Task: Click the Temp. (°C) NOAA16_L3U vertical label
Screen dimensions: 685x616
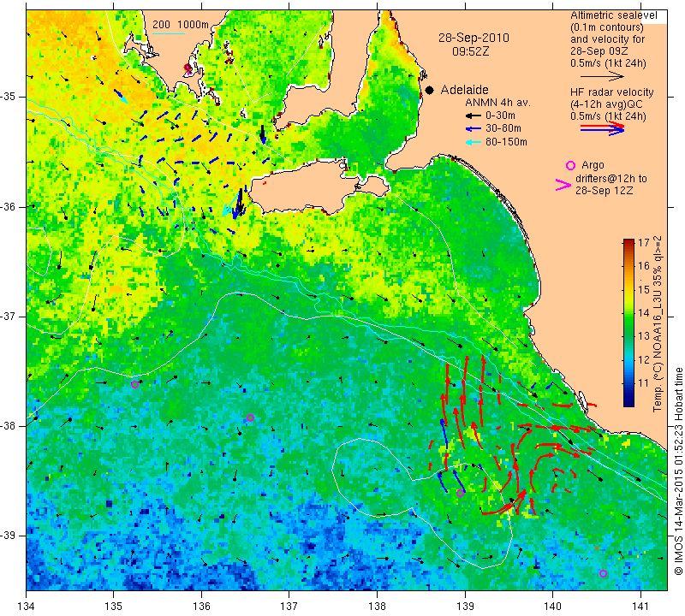Action: [x=657, y=324]
